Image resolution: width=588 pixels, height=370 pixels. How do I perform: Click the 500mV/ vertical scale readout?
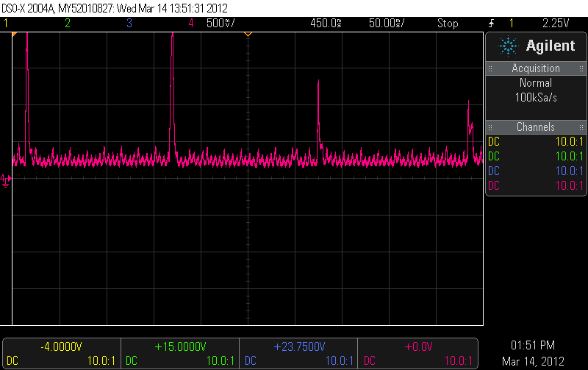point(220,24)
